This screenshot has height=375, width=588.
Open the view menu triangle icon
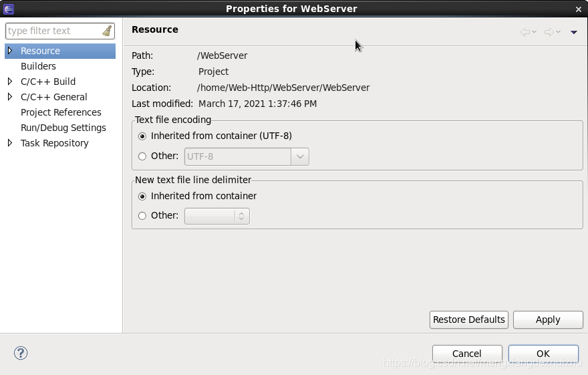click(573, 32)
